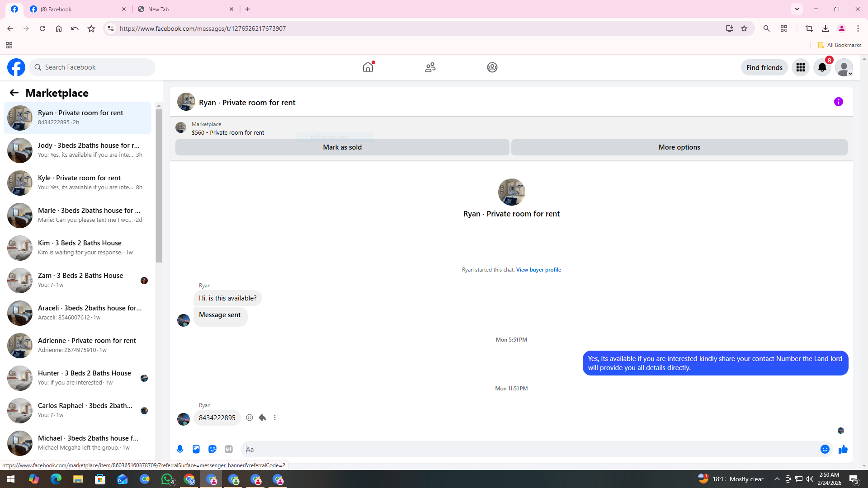
Task: Toggle the conversation information panel
Action: [x=838, y=102]
